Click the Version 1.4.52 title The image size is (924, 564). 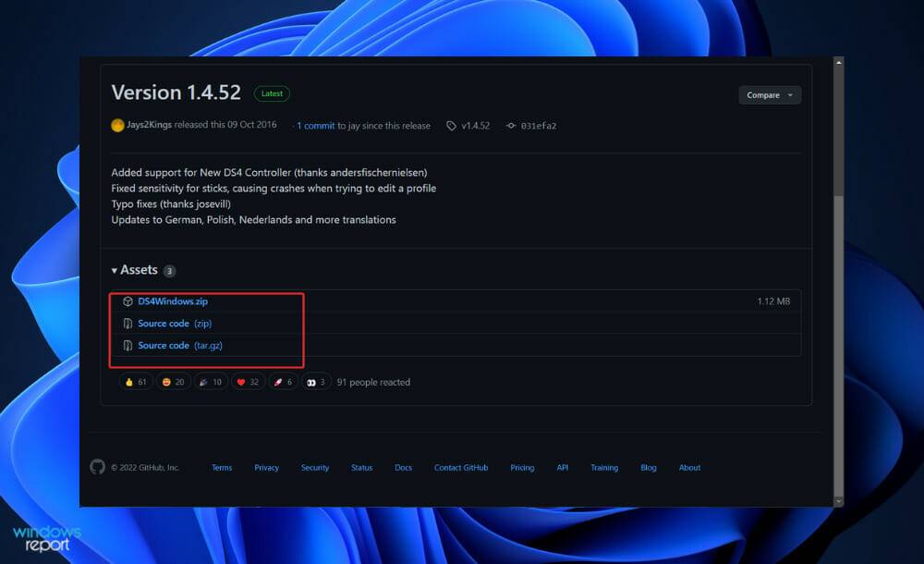[176, 92]
